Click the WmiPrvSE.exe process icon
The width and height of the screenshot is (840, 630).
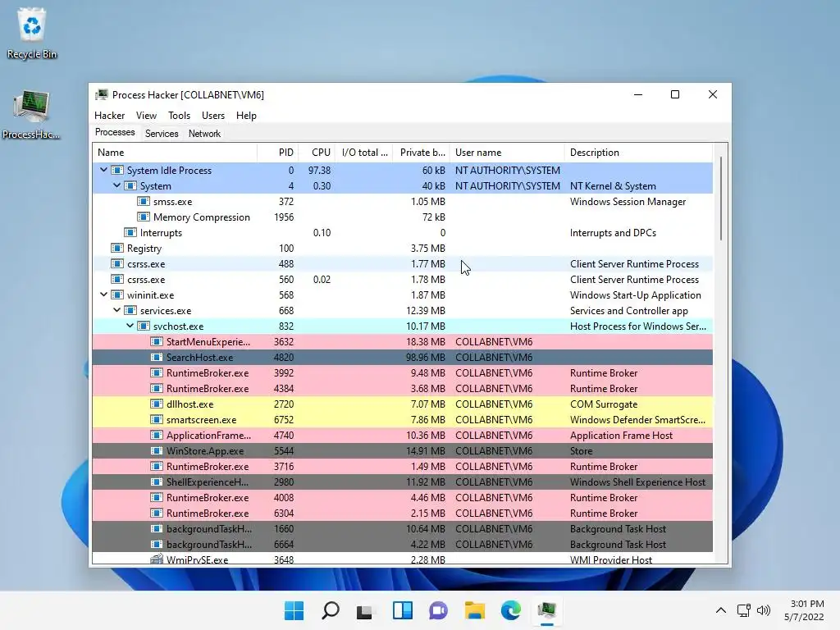tap(157, 559)
